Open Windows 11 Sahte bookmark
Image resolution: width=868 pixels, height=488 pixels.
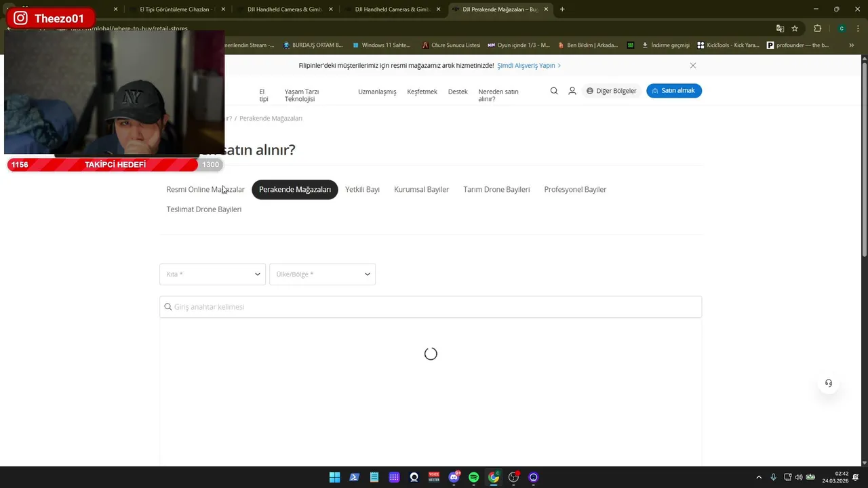coord(381,45)
